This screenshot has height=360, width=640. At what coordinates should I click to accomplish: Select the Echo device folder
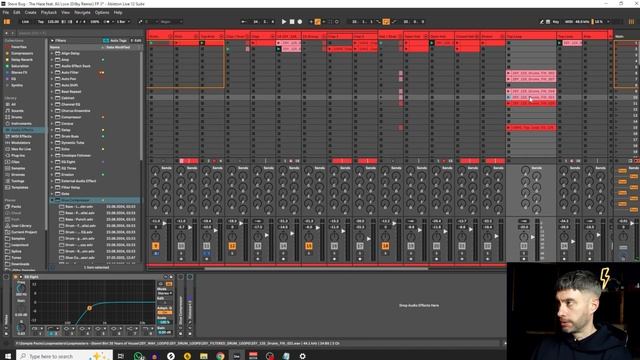(x=65, y=149)
